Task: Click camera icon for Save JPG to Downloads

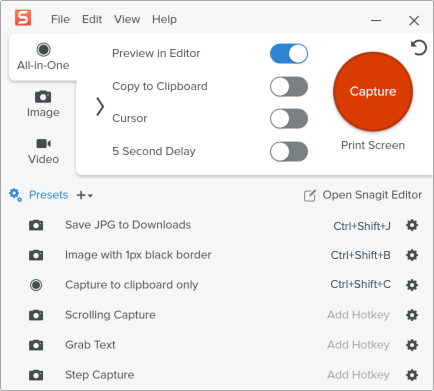Action: coord(36,225)
